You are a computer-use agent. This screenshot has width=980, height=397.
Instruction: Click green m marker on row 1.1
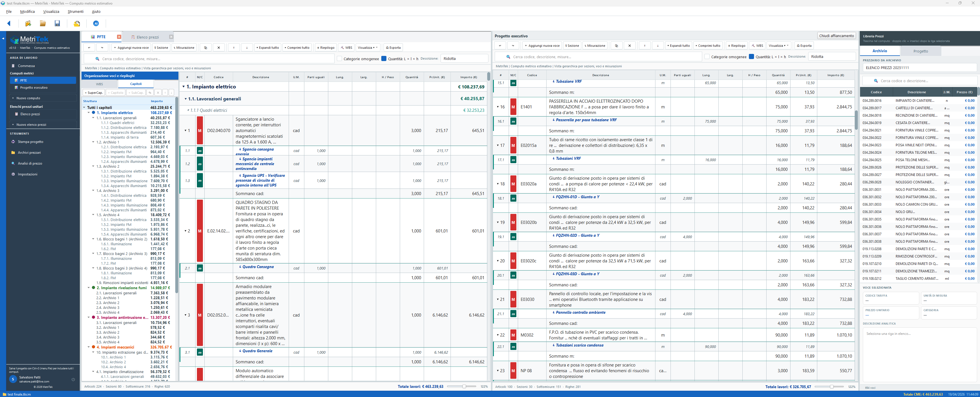(200, 151)
